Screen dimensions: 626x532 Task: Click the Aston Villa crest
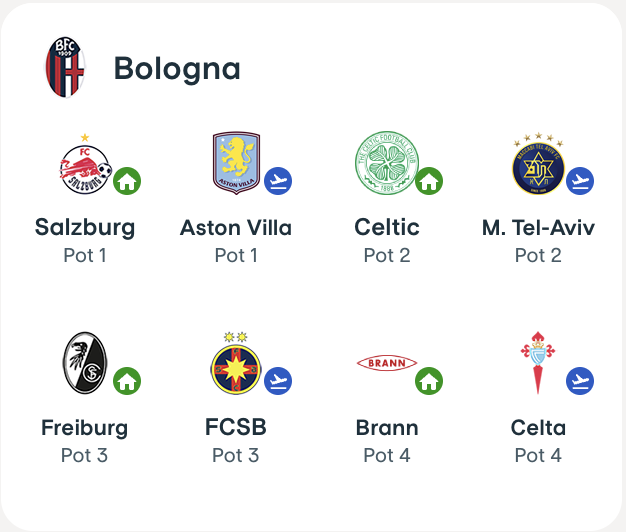pos(236,163)
